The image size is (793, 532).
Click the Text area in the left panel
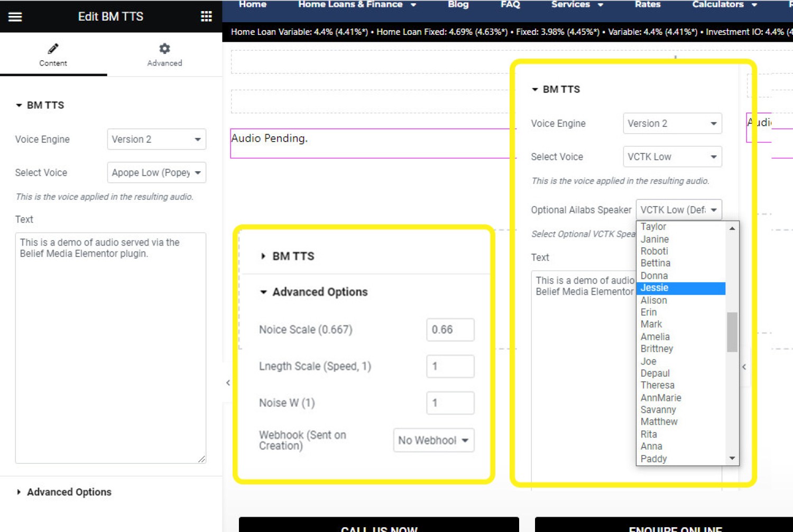[x=110, y=348]
